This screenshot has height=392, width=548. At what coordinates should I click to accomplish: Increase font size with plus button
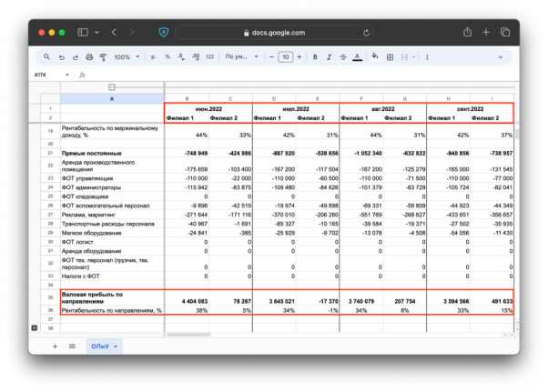(299, 57)
